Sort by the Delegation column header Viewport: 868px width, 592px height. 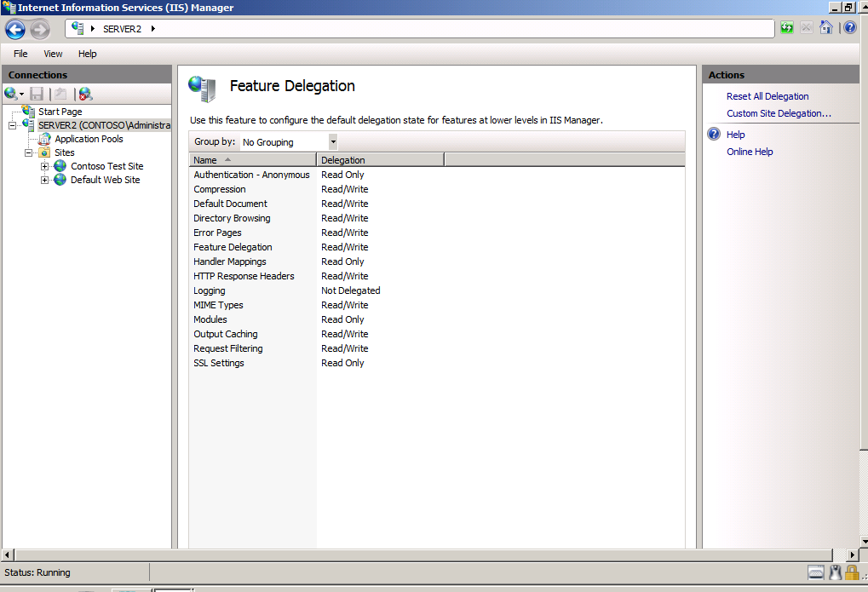pos(380,160)
